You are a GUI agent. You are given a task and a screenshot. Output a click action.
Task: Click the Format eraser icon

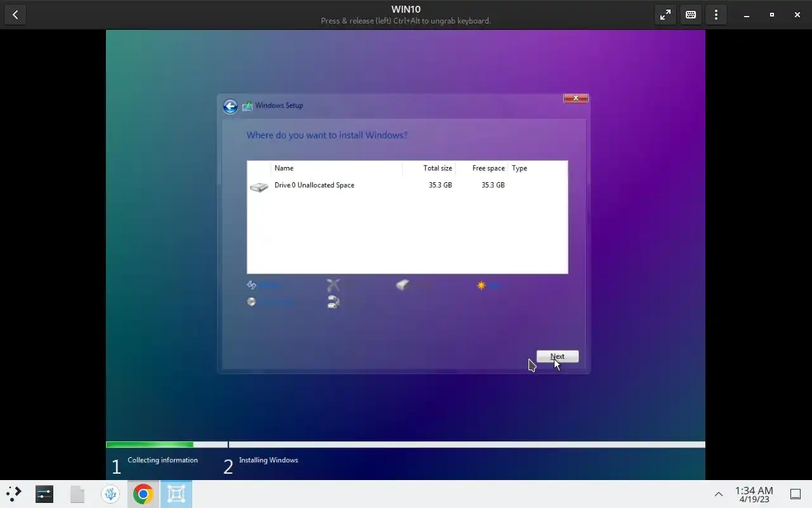403,285
